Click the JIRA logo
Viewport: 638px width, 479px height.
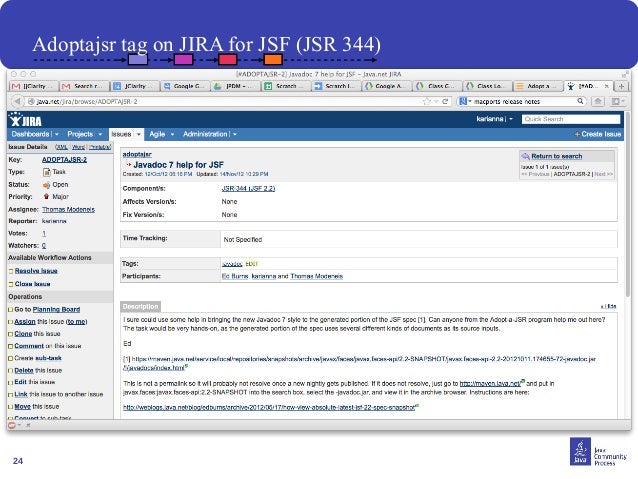26,120
